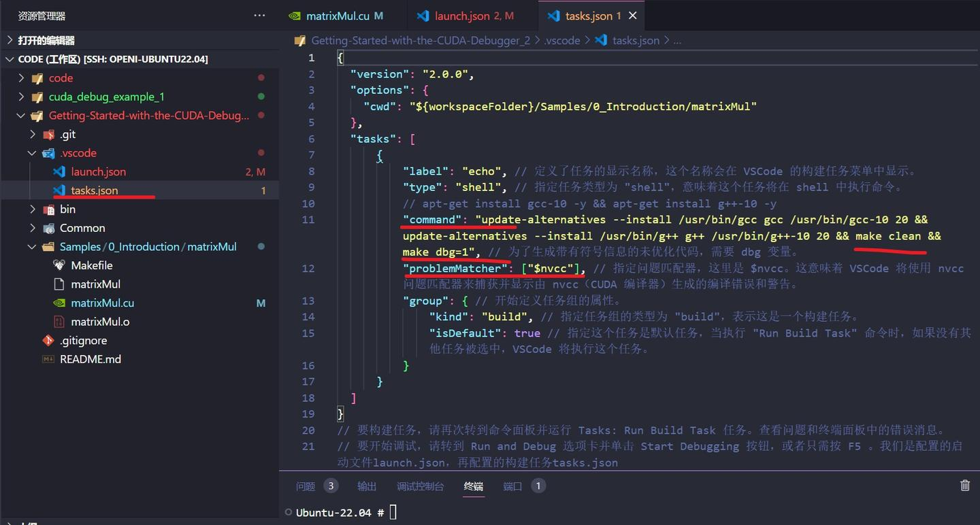Click the matrixMul.cu NVIDIA icon in explorer
The width and height of the screenshot is (980, 525).
pos(59,303)
